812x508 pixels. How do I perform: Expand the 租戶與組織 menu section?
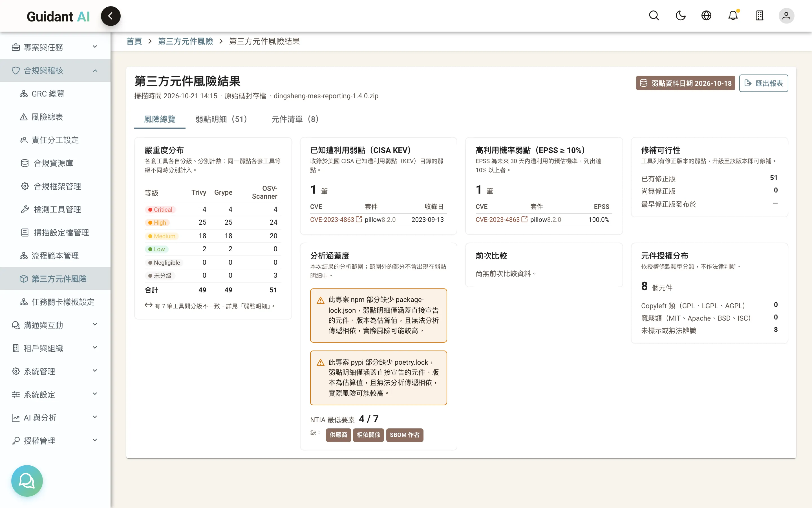click(x=55, y=348)
